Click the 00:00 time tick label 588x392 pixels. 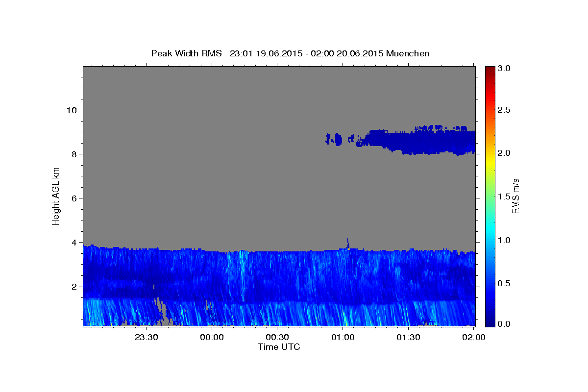click(212, 337)
